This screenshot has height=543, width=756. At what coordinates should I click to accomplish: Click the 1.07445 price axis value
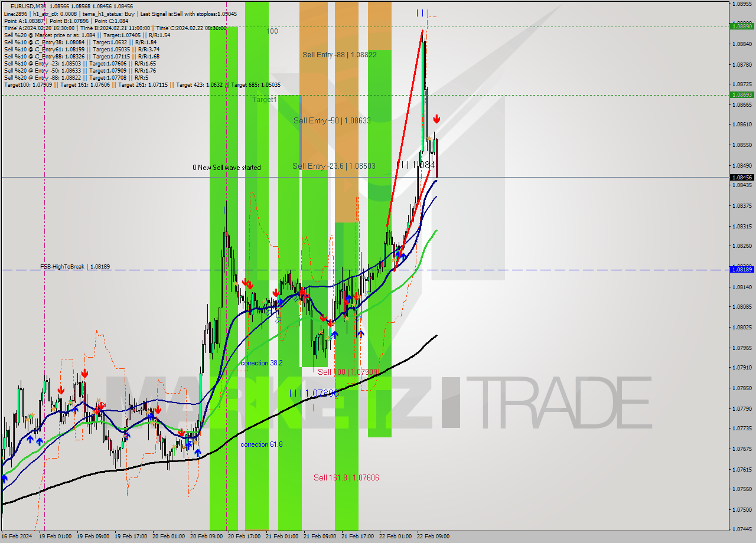point(742,529)
